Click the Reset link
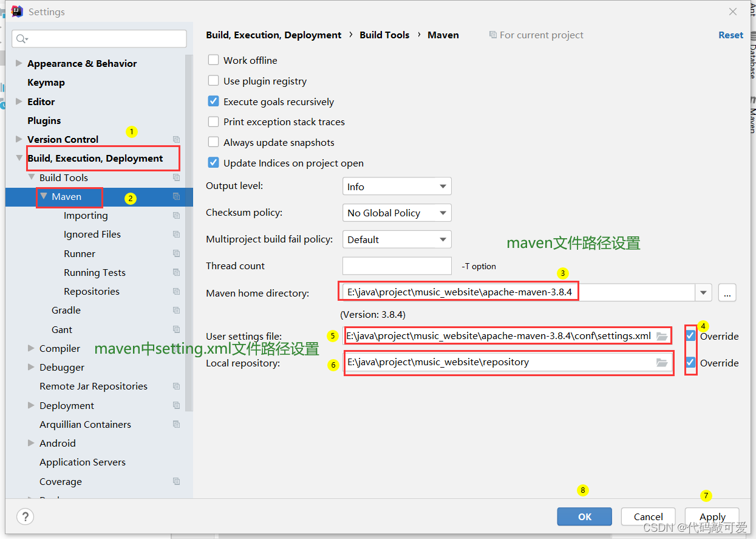The height and width of the screenshot is (539, 756). coord(730,35)
